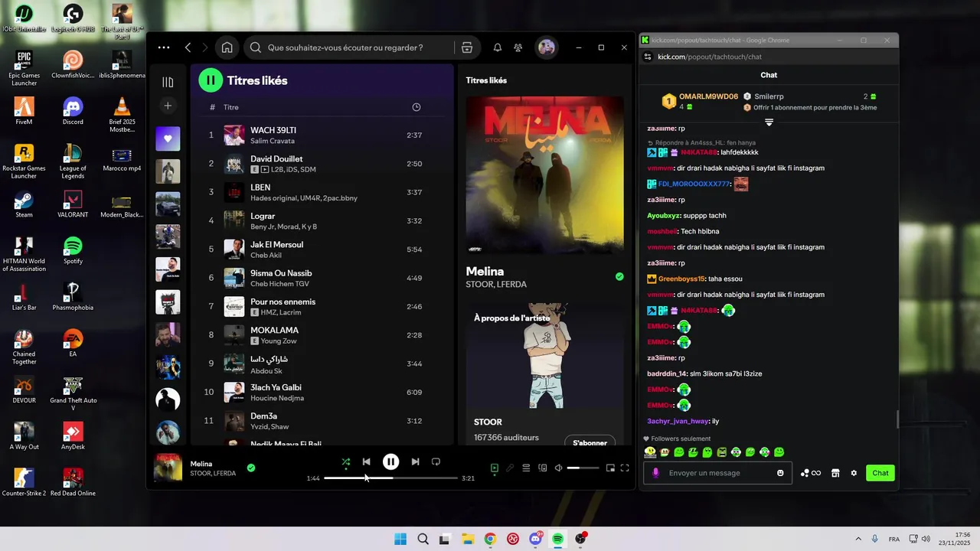Viewport: 980px width, 551px height.
Task: Open the Kick shop storefront icon
Action: coord(835,473)
